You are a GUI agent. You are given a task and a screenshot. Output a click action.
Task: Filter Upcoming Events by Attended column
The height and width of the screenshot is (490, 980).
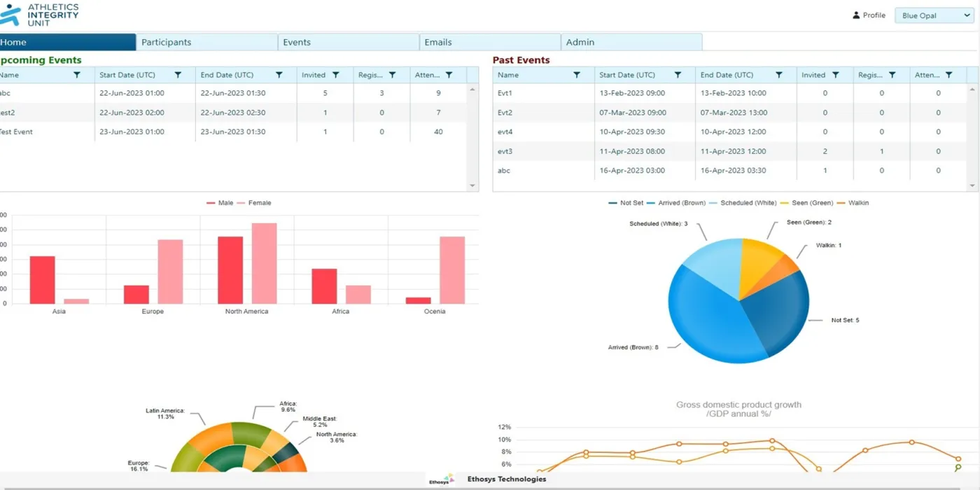[449, 75]
